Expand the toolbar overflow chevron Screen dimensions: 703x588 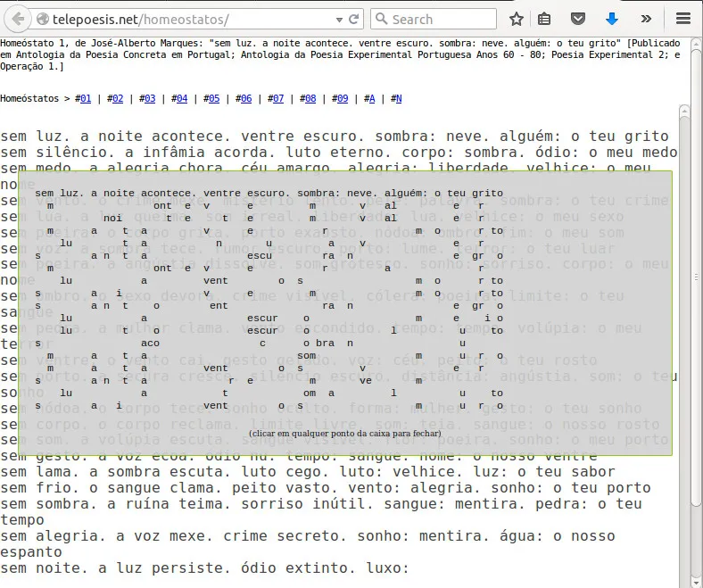click(646, 19)
